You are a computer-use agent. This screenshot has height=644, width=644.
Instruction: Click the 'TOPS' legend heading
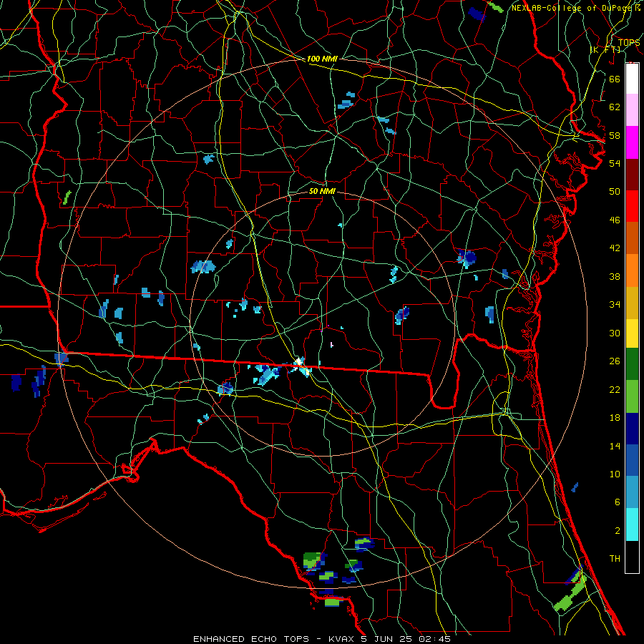click(629, 42)
